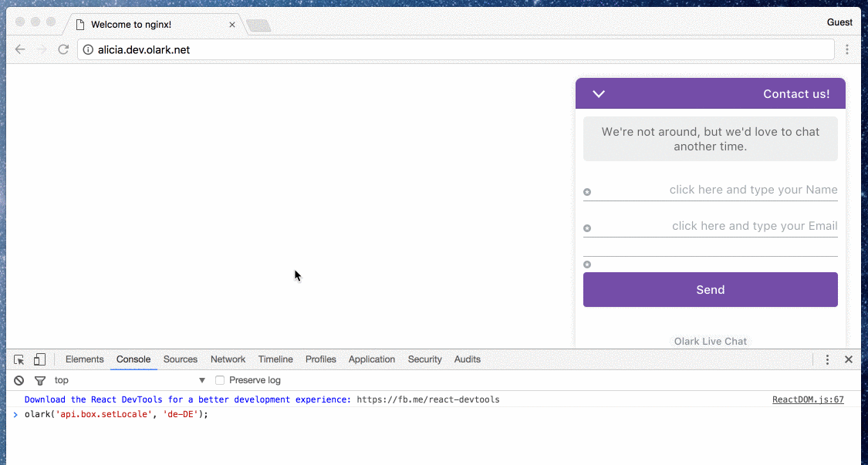Clear the console with the no-entry icon
This screenshot has width=868, height=465.
point(18,379)
